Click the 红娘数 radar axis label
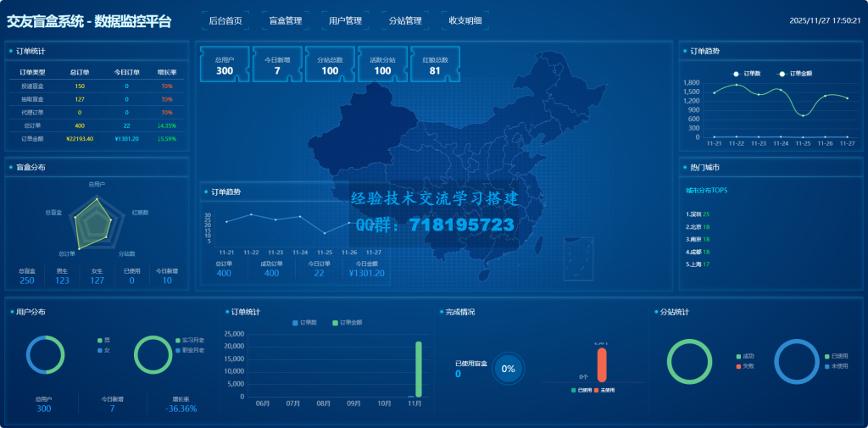868x428 pixels. 140,212
